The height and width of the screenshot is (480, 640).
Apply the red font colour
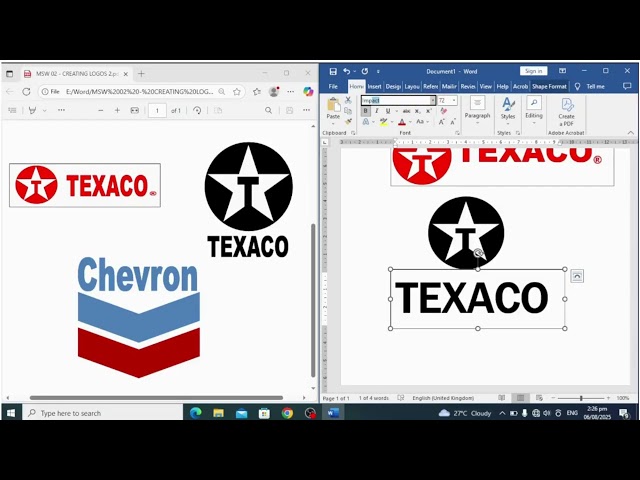[402, 122]
